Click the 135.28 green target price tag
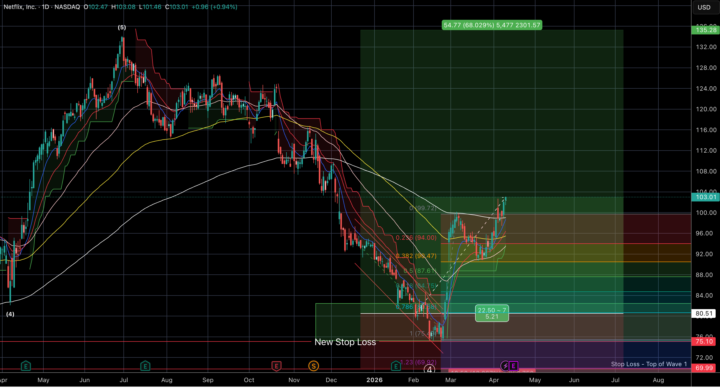The width and height of the screenshot is (720, 388). click(706, 30)
